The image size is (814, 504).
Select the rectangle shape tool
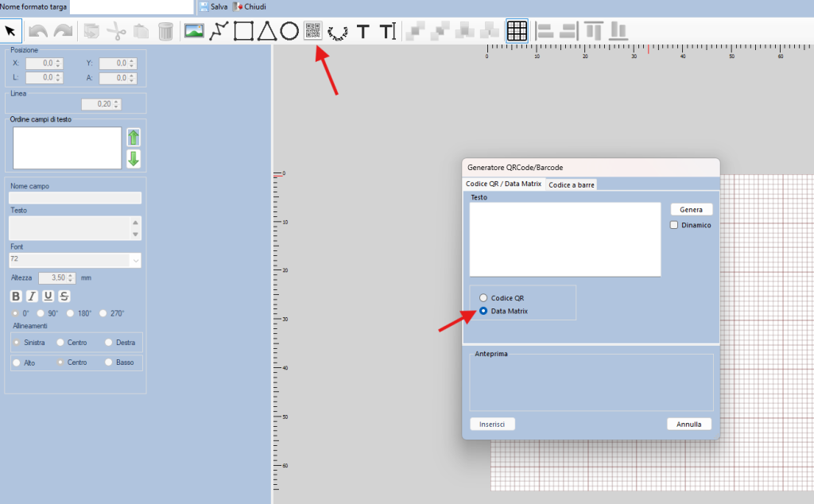pyautogui.click(x=244, y=31)
